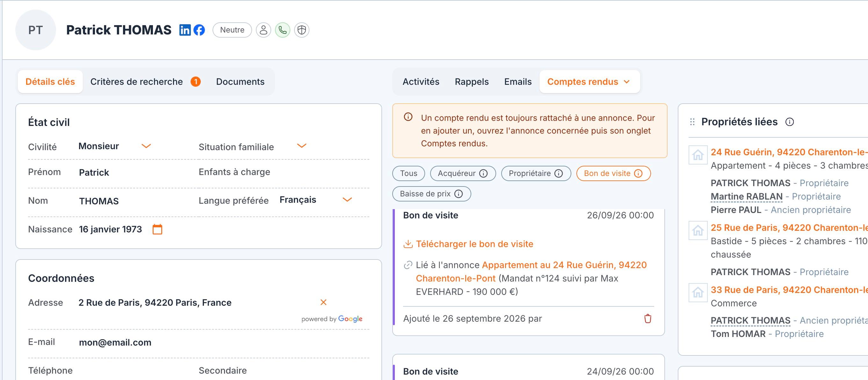The image size is (868, 380).
Task: Switch to Détails clés tab
Action: click(50, 82)
